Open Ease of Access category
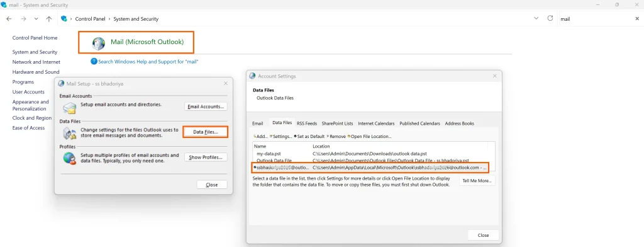This screenshot has height=247, width=644. click(x=28, y=128)
